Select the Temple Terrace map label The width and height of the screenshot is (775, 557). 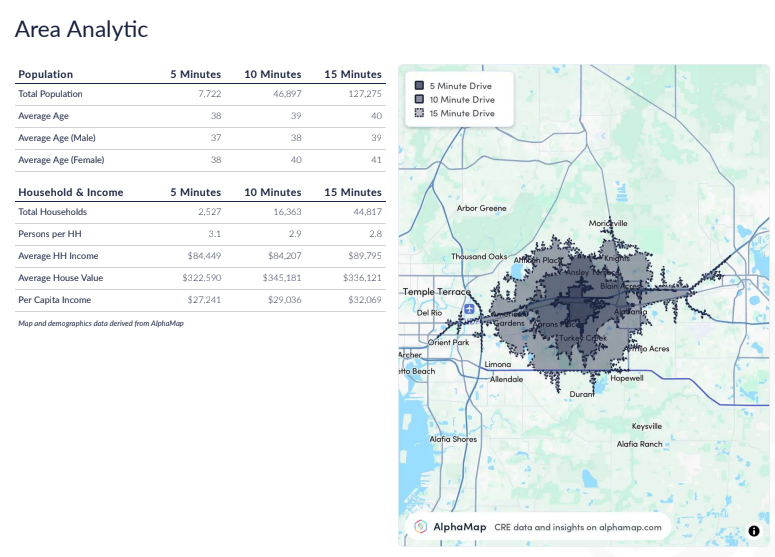pos(436,292)
